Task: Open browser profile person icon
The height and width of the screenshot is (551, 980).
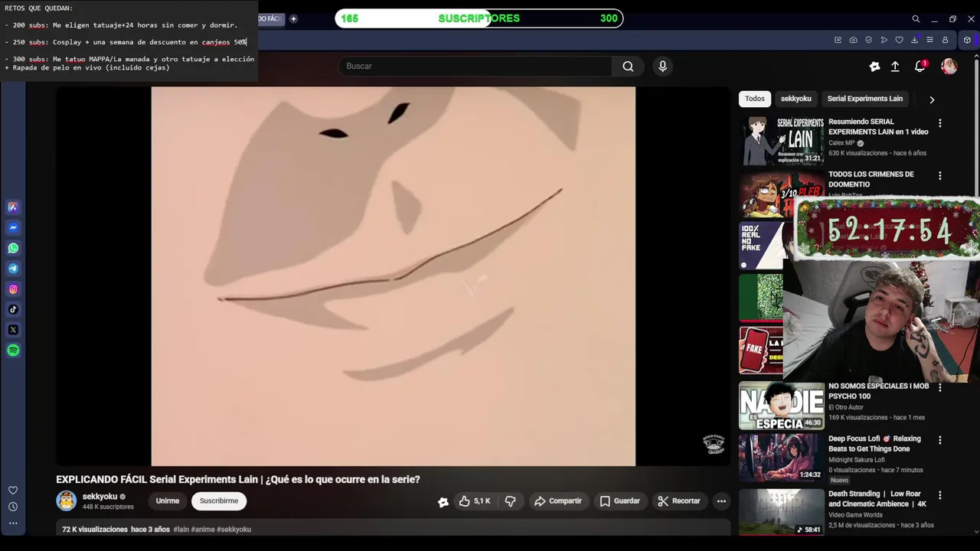Action: pyautogui.click(x=945, y=40)
